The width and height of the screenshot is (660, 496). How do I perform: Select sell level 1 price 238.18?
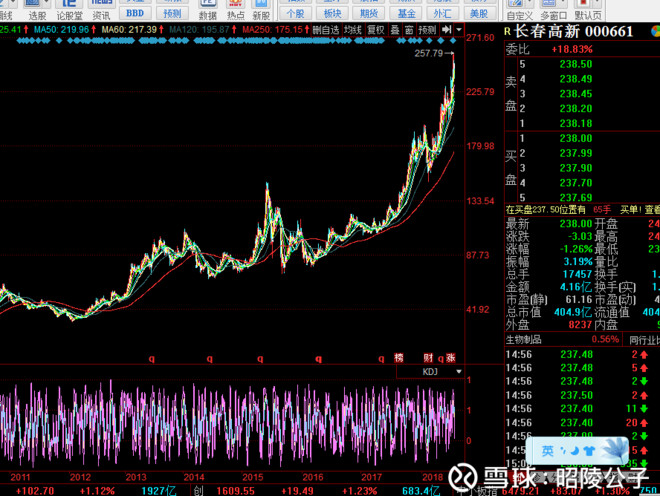point(576,123)
